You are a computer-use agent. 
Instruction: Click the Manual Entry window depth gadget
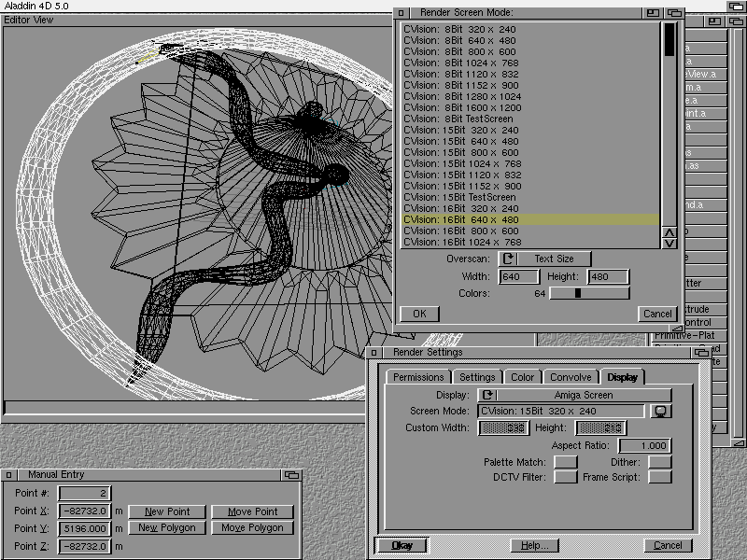(x=290, y=475)
